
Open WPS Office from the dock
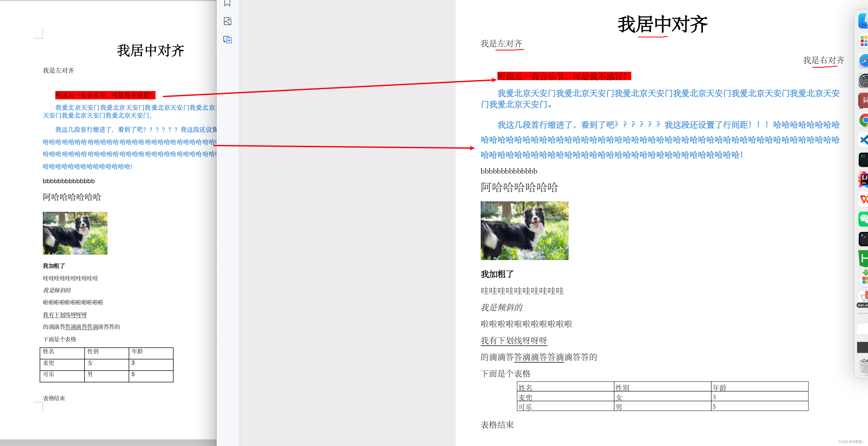point(863,199)
